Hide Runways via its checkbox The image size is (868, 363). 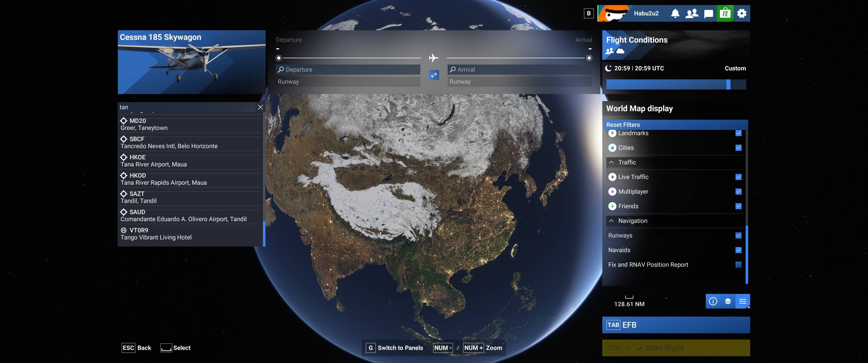pyautogui.click(x=738, y=235)
